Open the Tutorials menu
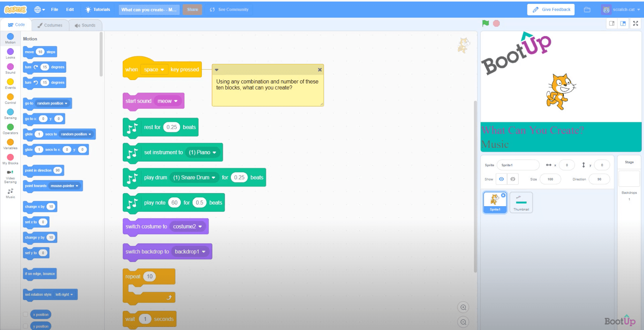The width and height of the screenshot is (644, 330). pos(98,10)
